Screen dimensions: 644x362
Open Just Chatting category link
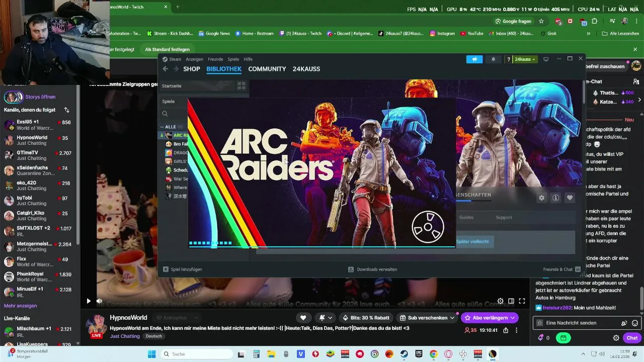coord(125,336)
